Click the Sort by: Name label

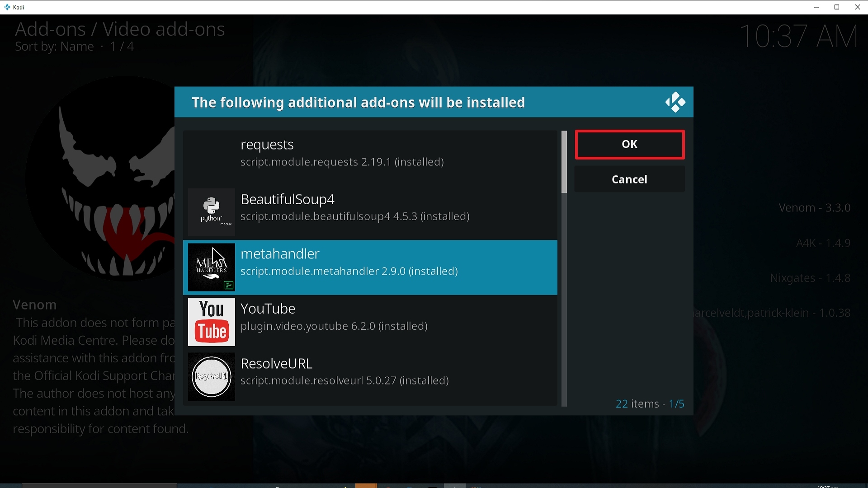coord(54,47)
